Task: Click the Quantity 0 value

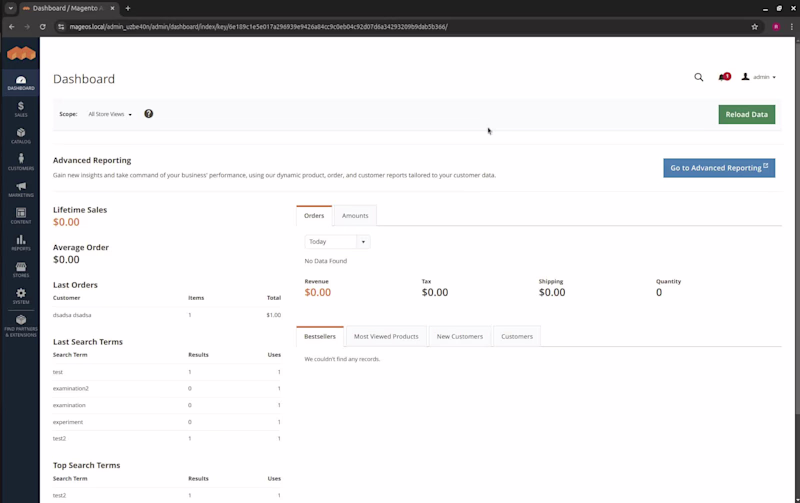Action: coord(659,293)
